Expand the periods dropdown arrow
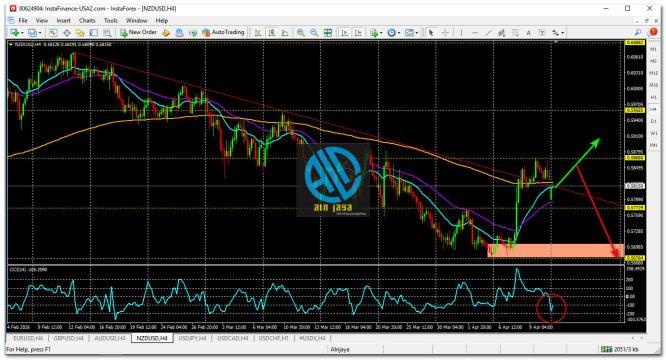 [x=398, y=33]
